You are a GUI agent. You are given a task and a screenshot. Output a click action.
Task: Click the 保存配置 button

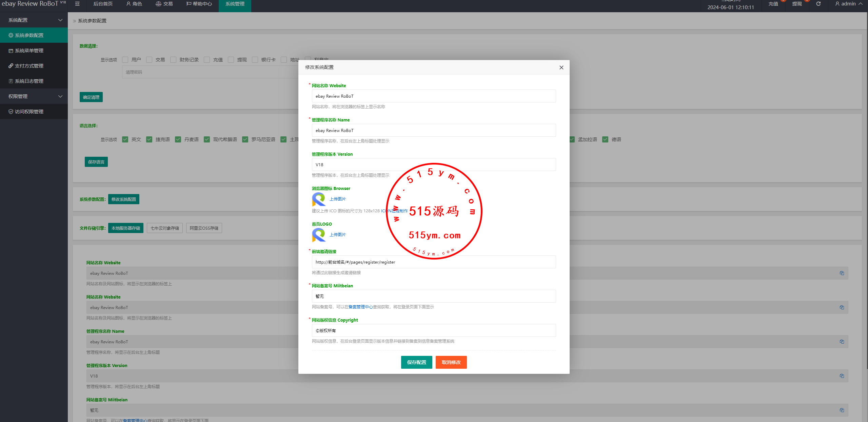[416, 362]
